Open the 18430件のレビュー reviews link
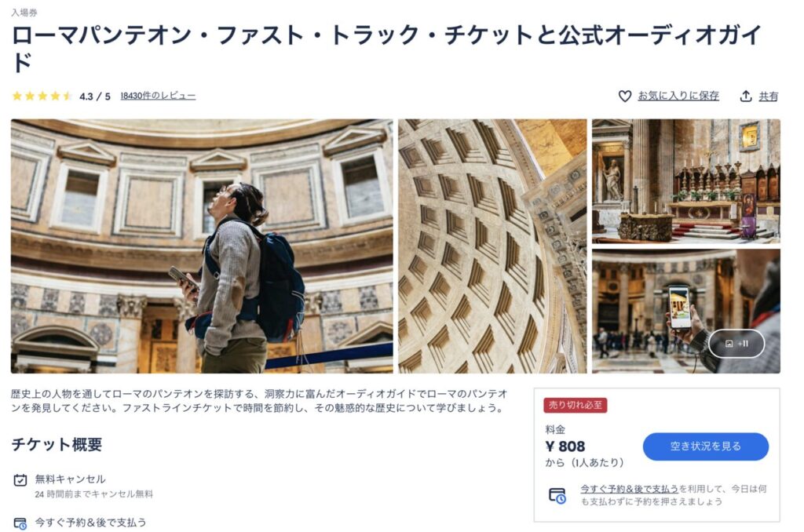Viewport: 804px width, 532px height. coord(158,96)
